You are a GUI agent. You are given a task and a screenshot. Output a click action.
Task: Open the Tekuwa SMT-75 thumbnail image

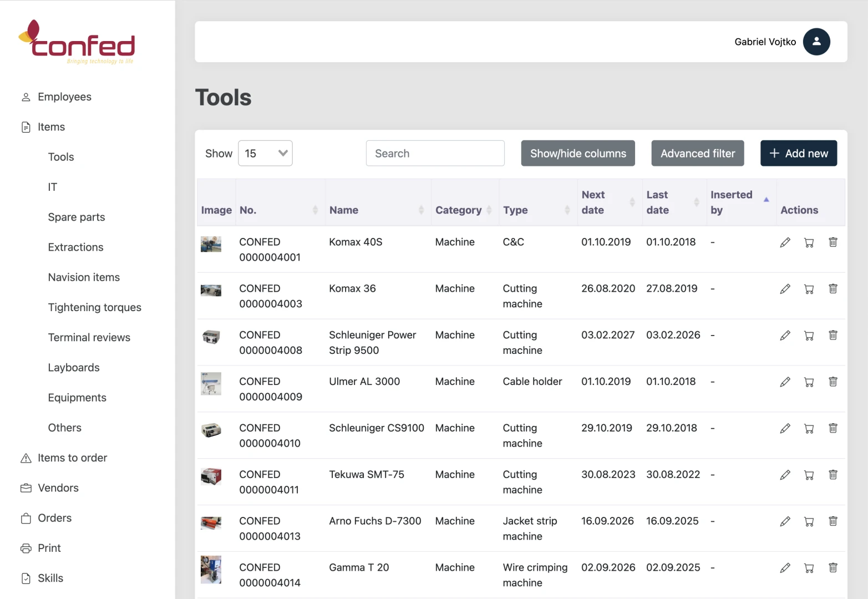(211, 476)
